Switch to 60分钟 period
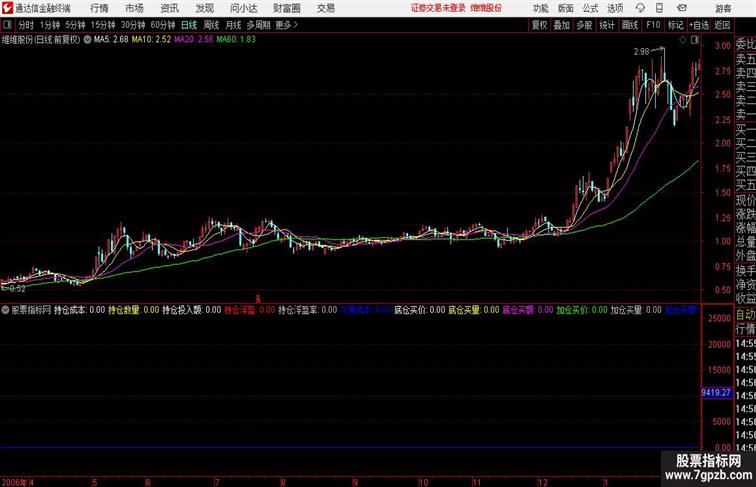 (x=163, y=25)
